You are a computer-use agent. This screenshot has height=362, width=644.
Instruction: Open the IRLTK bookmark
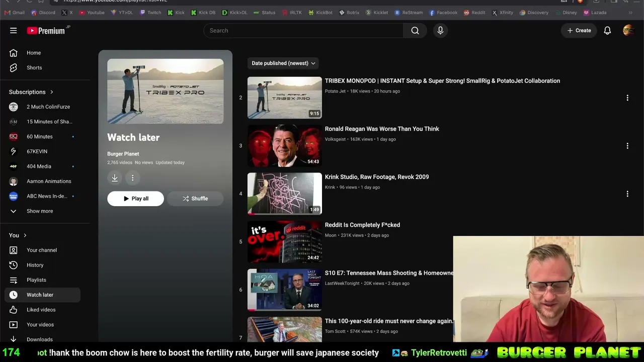pyautogui.click(x=292, y=13)
